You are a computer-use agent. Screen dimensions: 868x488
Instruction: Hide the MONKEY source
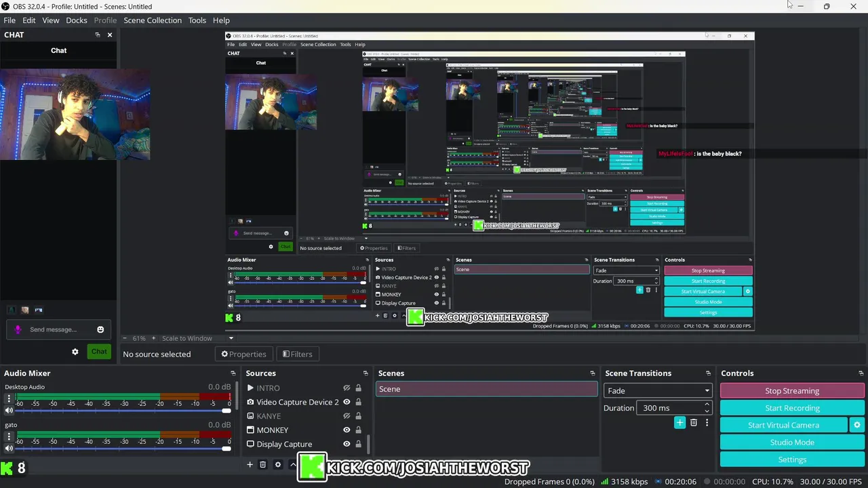point(347,430)
